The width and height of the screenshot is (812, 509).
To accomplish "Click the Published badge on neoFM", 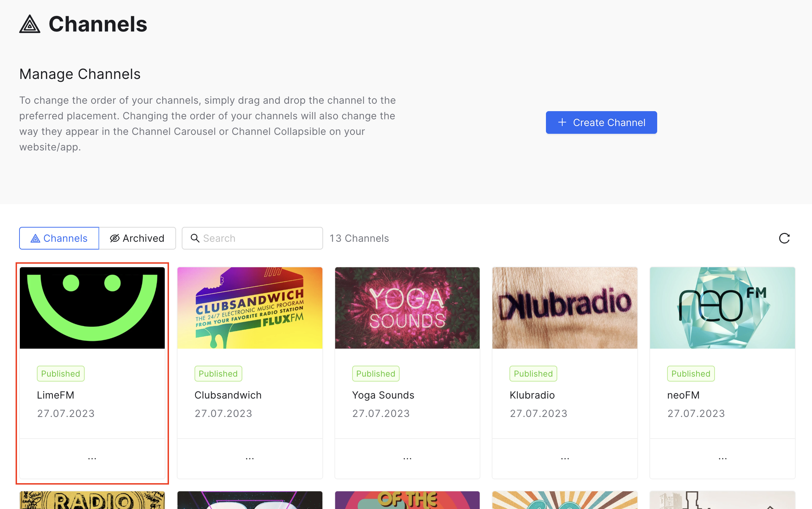I will [691, 374].
